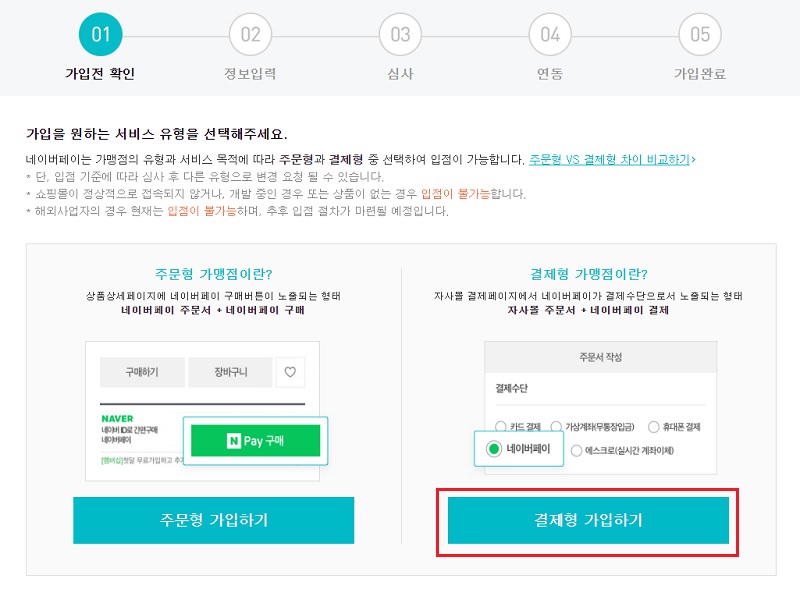Select the 가상계좌(무통장입금) radio option

(x=557, y=427)
